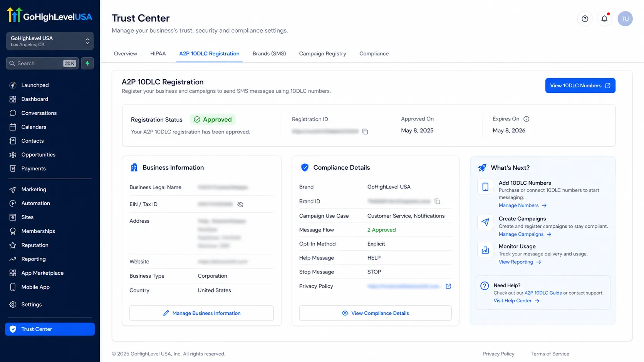Click into the sidebar Search field
Screen dimensions: 644x362
click(x=42, y=63)
